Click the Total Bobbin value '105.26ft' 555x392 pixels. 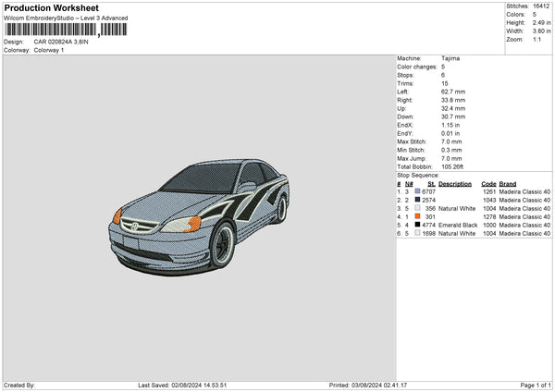click(452, 166)
